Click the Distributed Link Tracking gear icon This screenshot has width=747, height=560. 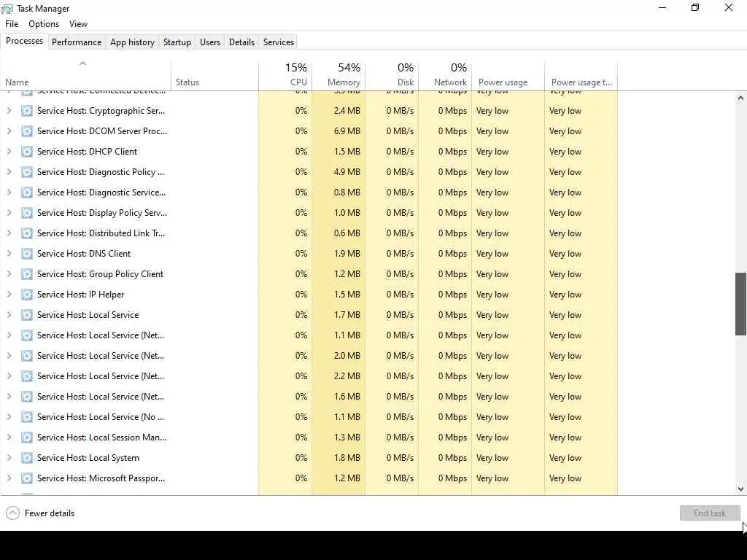coord(27,233)
